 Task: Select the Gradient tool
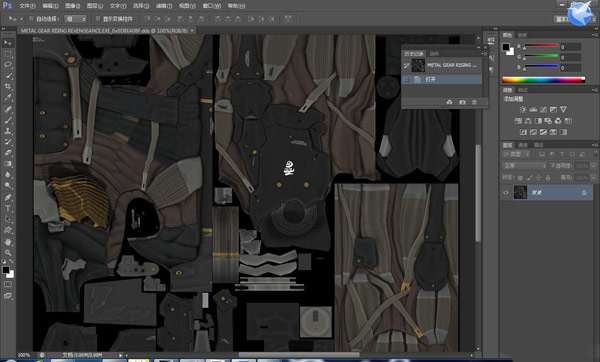coord(8,164)
